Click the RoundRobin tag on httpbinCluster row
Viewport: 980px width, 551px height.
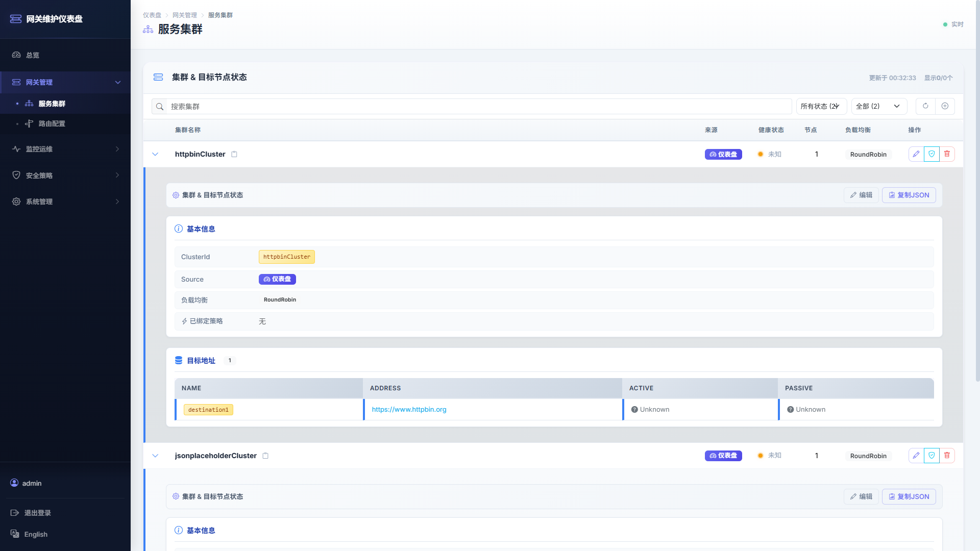tap(868, 154)
